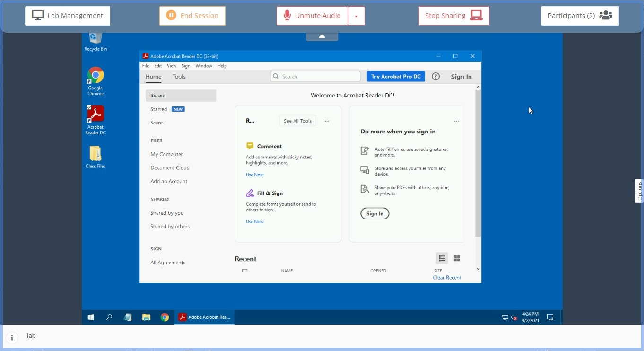Expand the Options side panel tab
The width and height of the screenshot is (644, 351).
coord(639,191)
